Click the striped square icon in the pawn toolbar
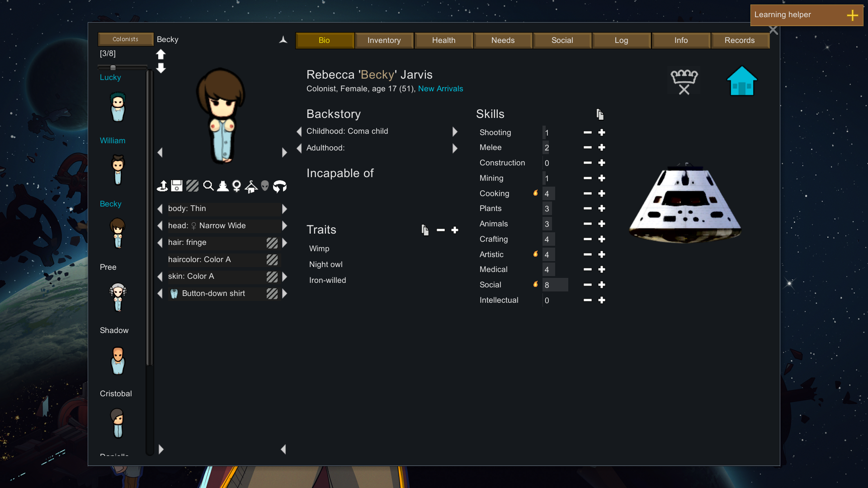Viewport: 868px width, 488px height. (x=192, y=186)
